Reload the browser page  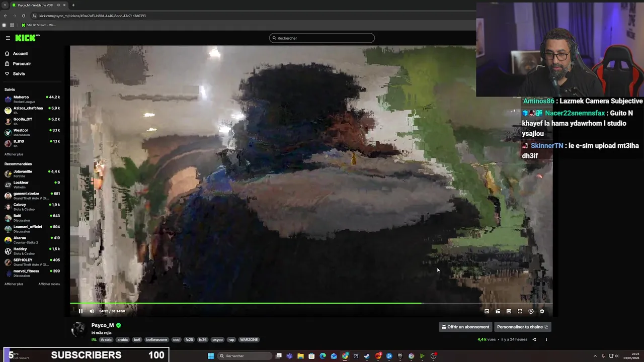[x=23, y=16]
